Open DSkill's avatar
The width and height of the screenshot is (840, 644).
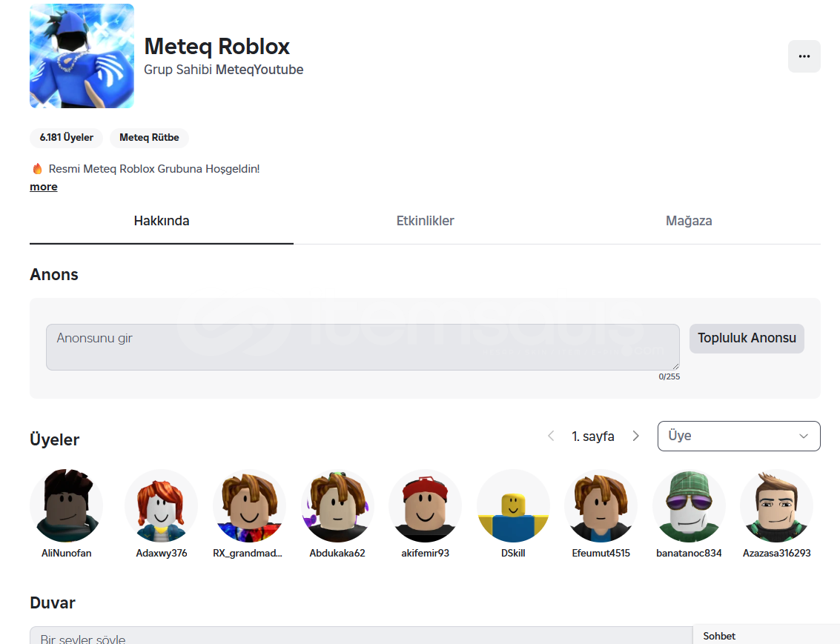click(x=513, y=506)
